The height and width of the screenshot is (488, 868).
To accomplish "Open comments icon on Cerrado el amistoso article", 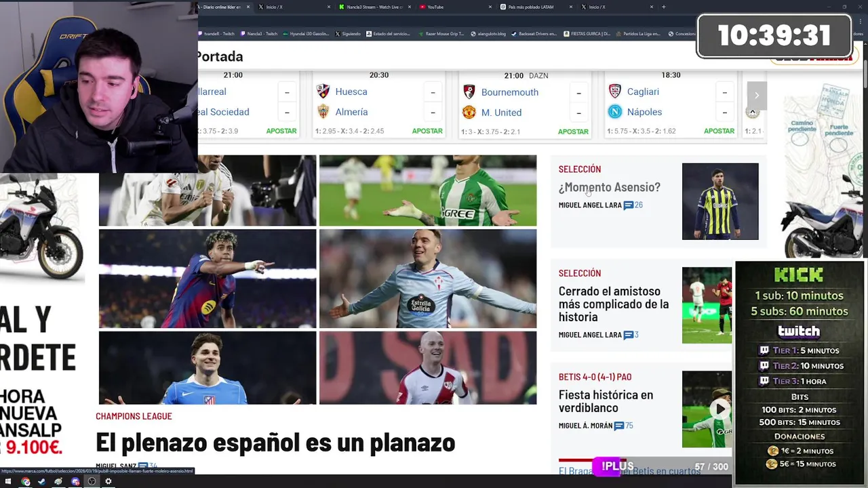I will (x=629, y=335).
